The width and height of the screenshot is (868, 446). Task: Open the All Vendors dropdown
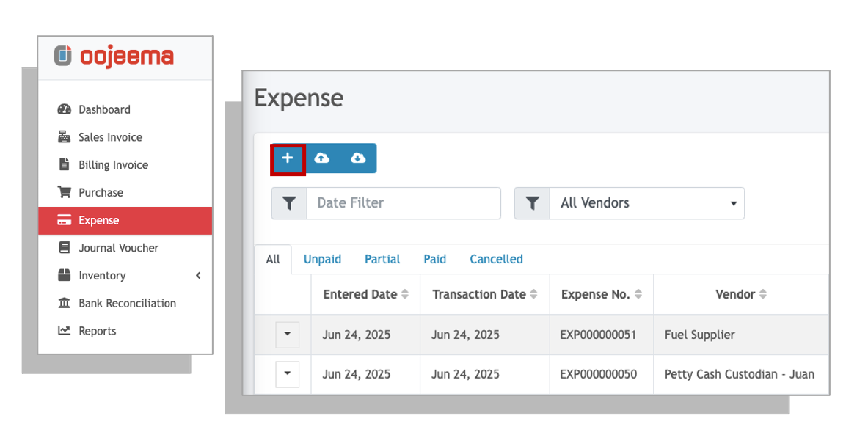(x=646, y=203)
